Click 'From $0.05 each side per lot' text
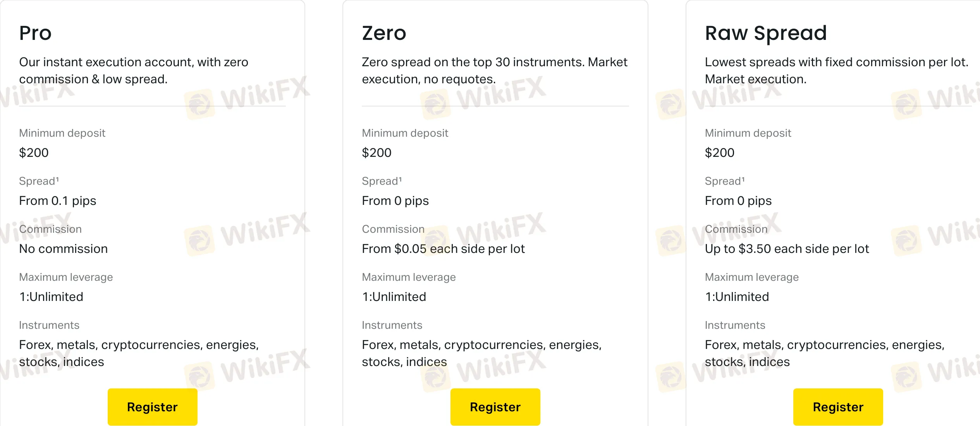 (x=443, y=249)
